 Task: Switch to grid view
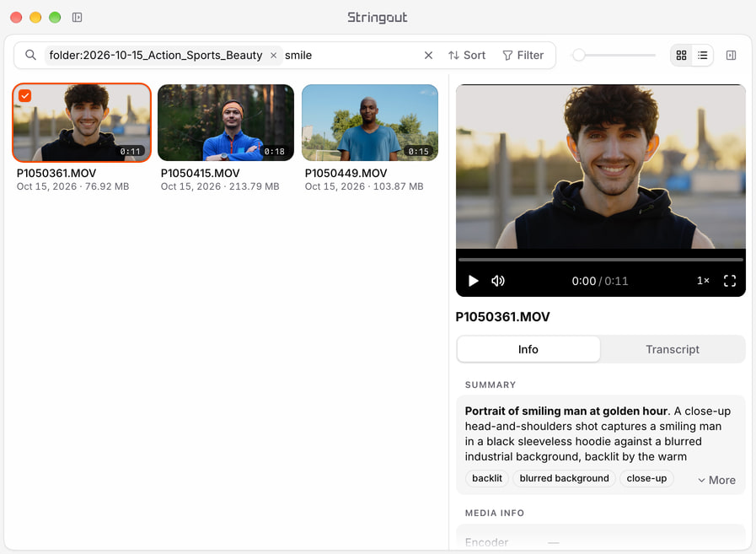click(x=681, y=56)
